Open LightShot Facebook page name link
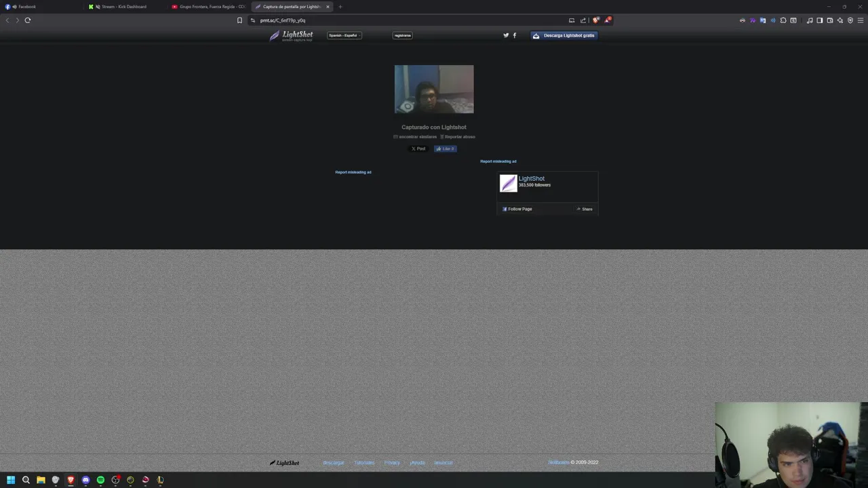 pyautogui.click(x=532, y=178)
